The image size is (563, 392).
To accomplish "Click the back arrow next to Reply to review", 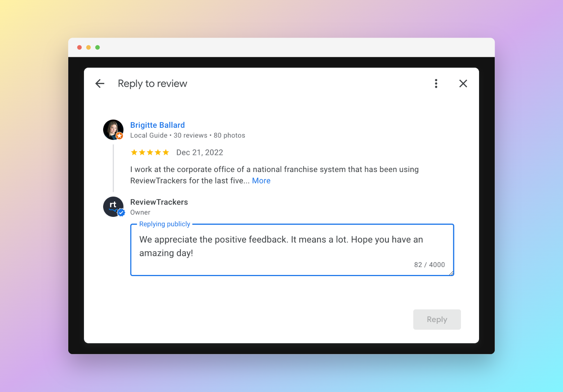I will click(x=100, y=84).
